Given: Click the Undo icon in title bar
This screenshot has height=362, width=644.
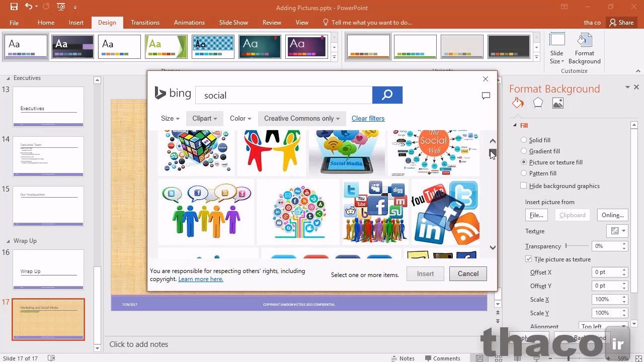Looking at the screenshot, I should 29,7.
